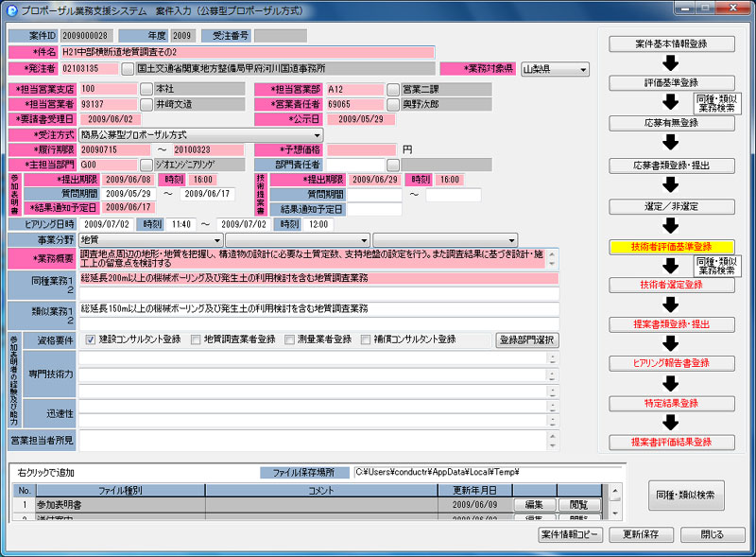756x557 pixels.
Task: Open the first 事業分野 dropdown showing 地質
Action: (x=216, y=240)
